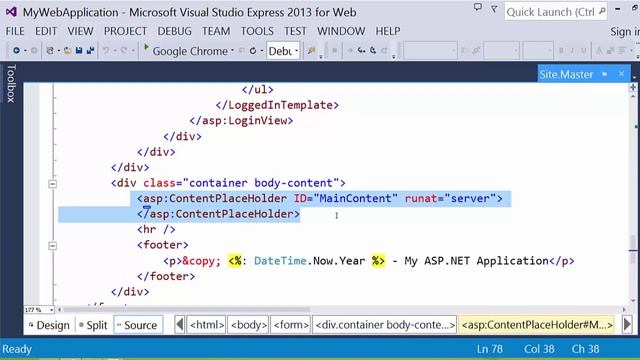Save the current file with disk icon
The image size is (640, 360).
point(79,51)
